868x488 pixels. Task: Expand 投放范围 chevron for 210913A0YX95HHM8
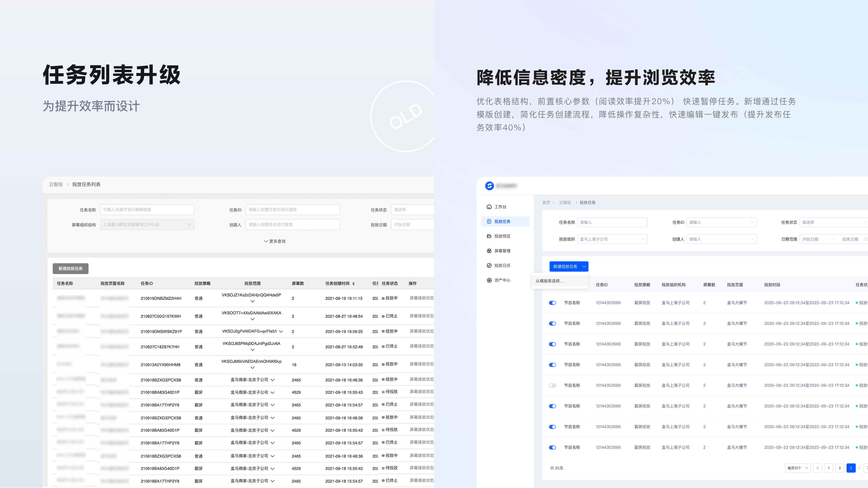252,368
